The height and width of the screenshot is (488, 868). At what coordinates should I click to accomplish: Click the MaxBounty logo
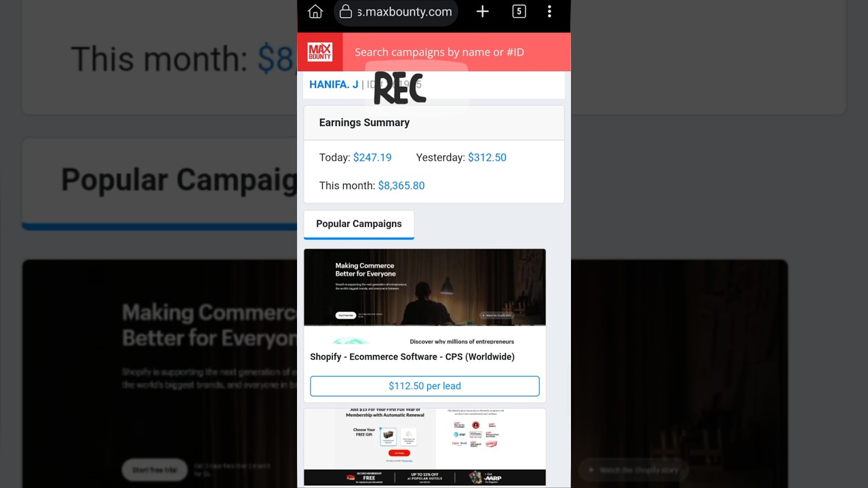(320, 52)
